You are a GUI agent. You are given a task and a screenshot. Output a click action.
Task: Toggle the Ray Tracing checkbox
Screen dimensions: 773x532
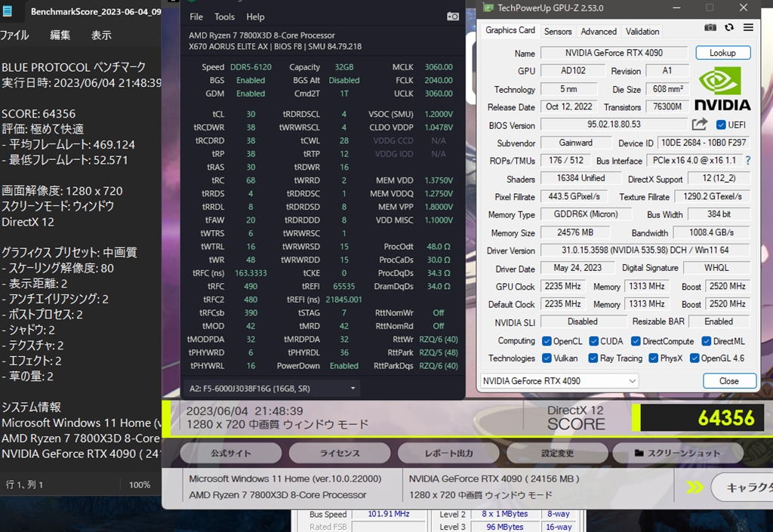tap(593, 358)
